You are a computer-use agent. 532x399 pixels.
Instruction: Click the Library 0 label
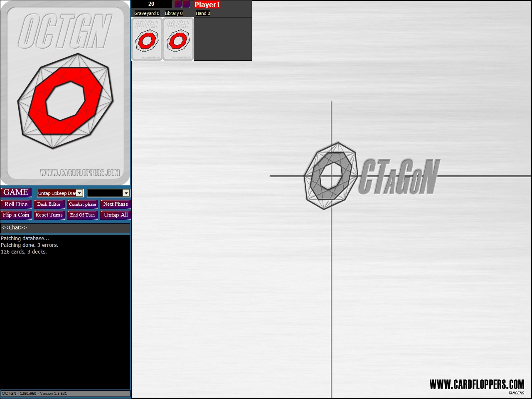[x=174, y=13]
